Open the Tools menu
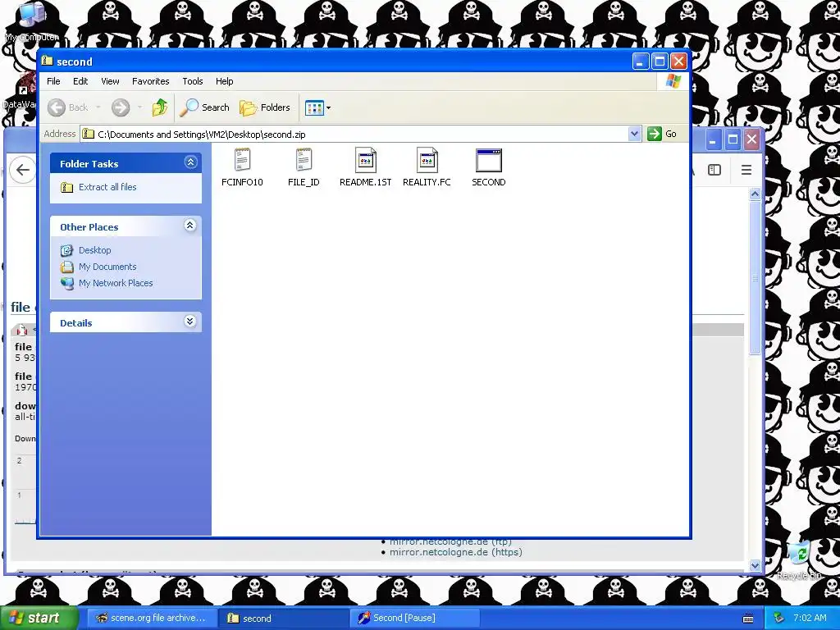Image resolution: width=840 pixels, height=630 pixels. pos(192,81)
